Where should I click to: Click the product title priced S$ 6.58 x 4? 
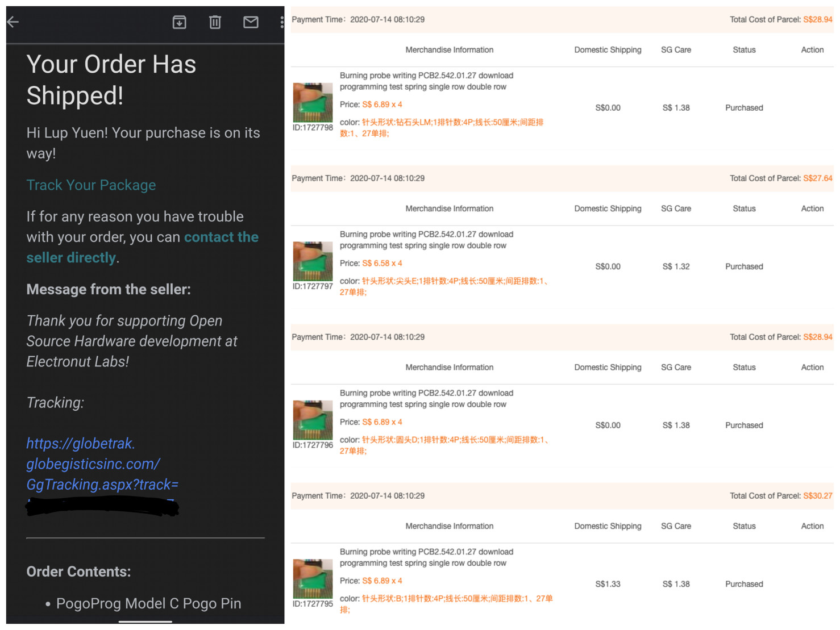point(426,240)
